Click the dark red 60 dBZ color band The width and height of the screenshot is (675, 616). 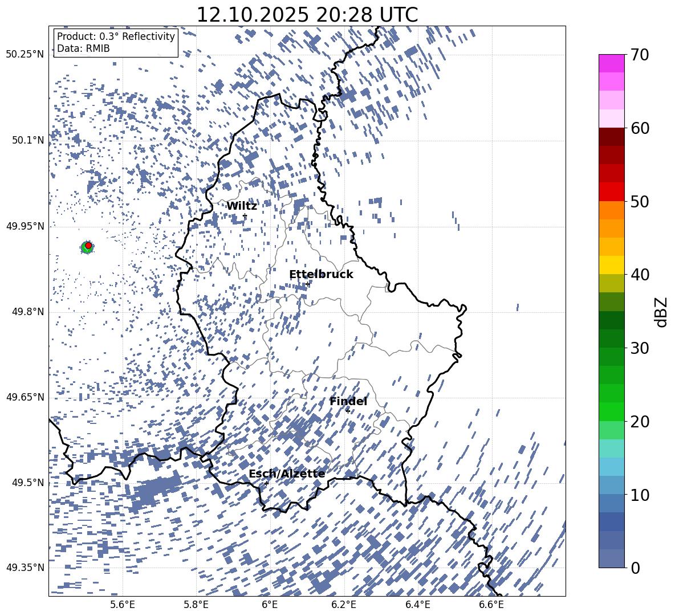click(611, 137)
